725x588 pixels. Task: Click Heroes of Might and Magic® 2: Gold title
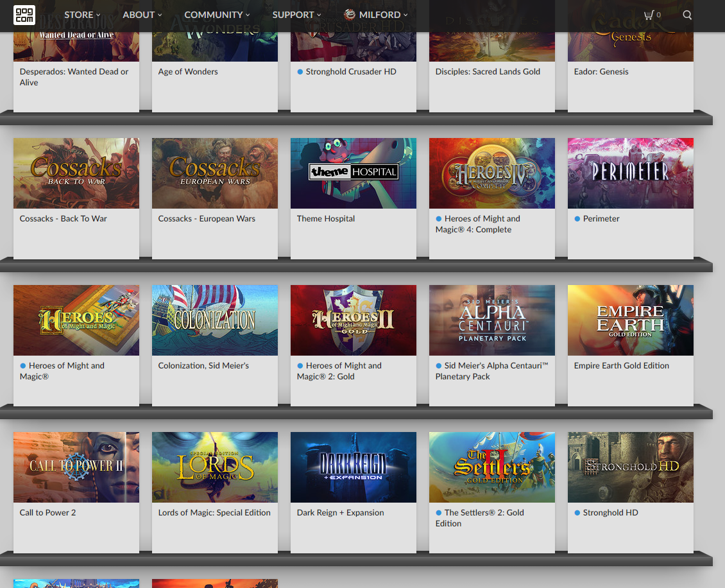pyautogui.click(x=339, y=371)
